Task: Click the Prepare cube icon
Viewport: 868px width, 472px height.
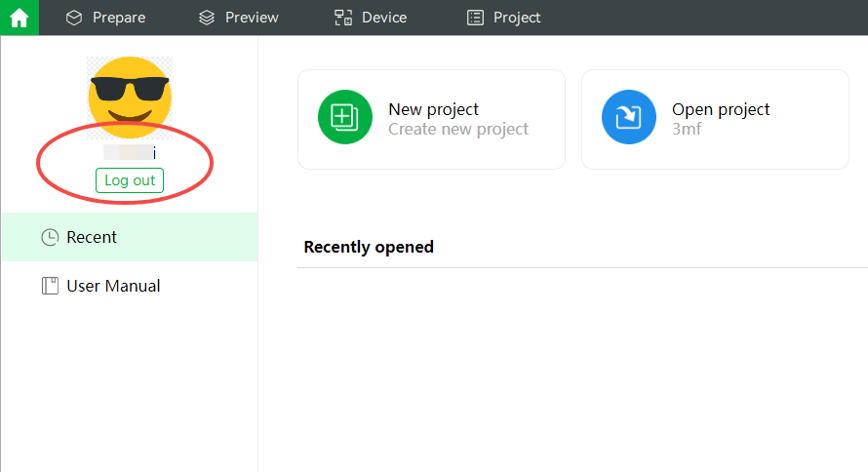Action: (x=73, y=18)
